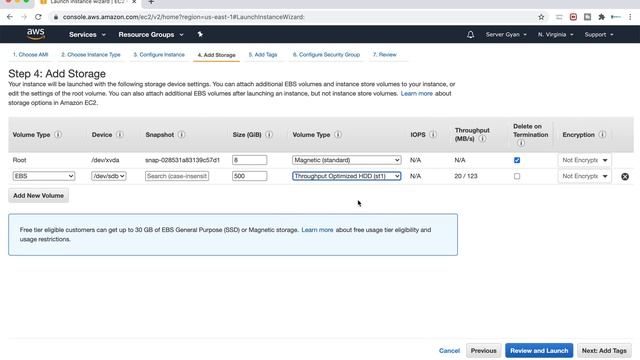The image size is (640, 360).
Task: Click the browser forward arrow
Action: tap(24, 17)
